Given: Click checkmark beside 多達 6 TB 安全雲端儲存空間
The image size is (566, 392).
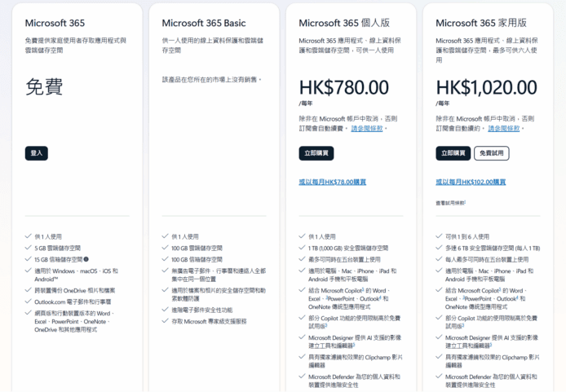Looking at the screenshot, I should pyautogui.click(x=439, y=248).
